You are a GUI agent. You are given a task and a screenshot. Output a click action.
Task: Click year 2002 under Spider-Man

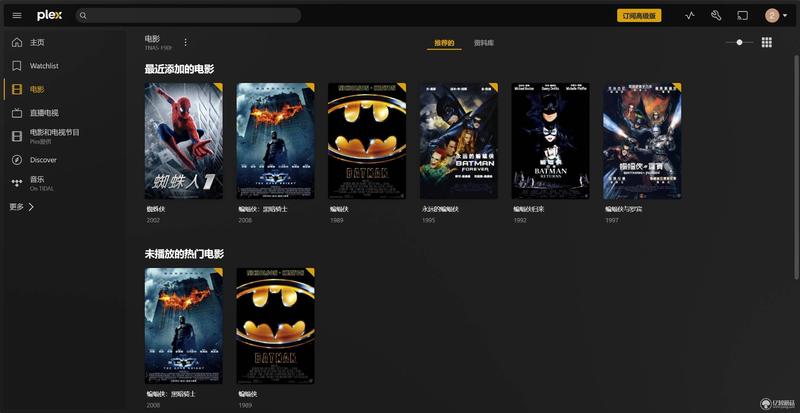[153, 221]
